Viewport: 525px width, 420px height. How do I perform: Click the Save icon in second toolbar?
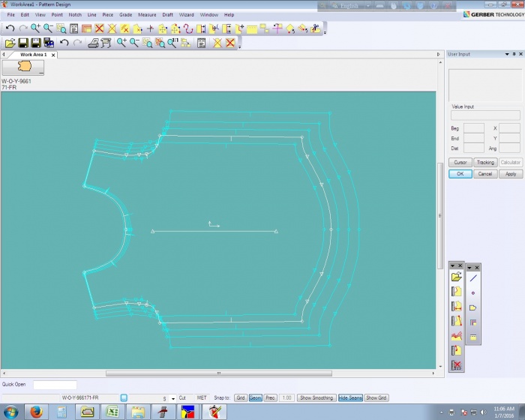(22, 43)
